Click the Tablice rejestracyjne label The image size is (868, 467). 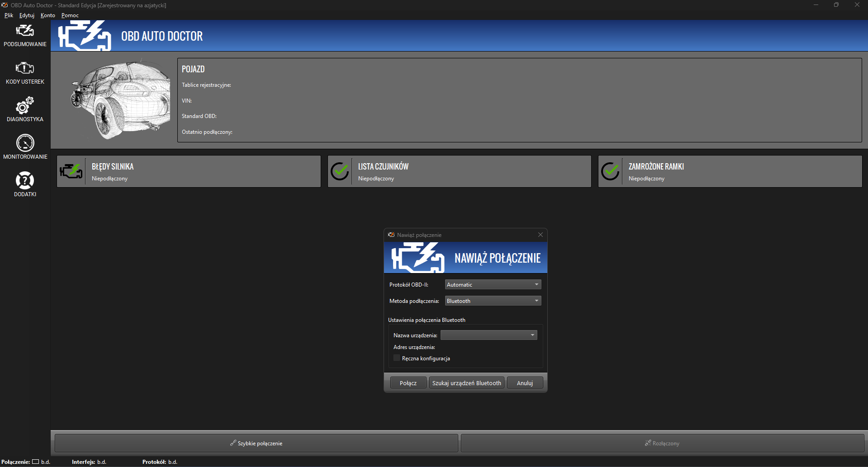coord(206,85)
